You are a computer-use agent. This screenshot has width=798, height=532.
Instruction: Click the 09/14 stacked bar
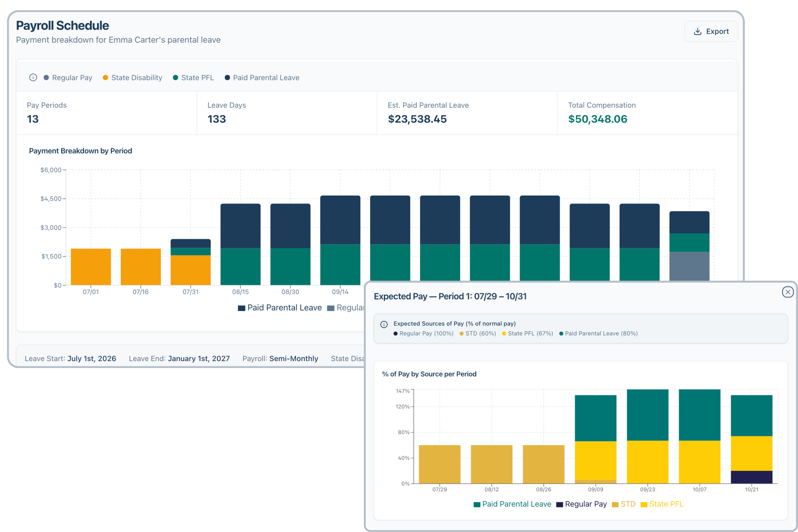340,240
